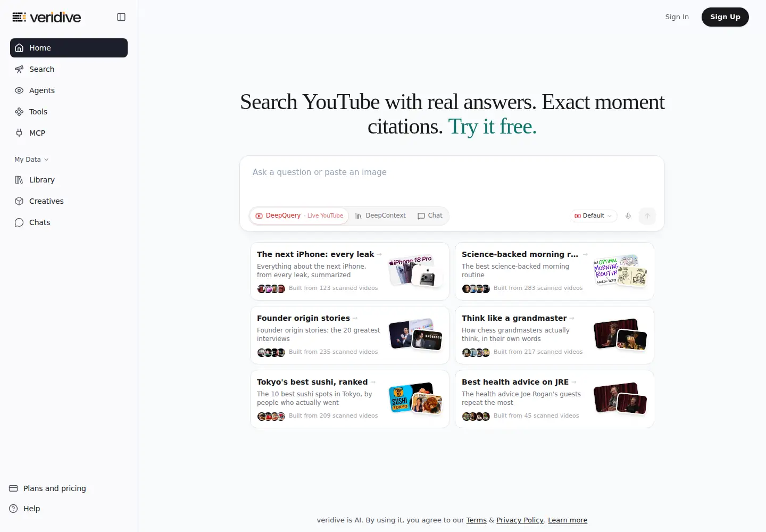Open the Privacy Policy link
The height and width of the screenshot is (532, 766).
tap(520, 520)
